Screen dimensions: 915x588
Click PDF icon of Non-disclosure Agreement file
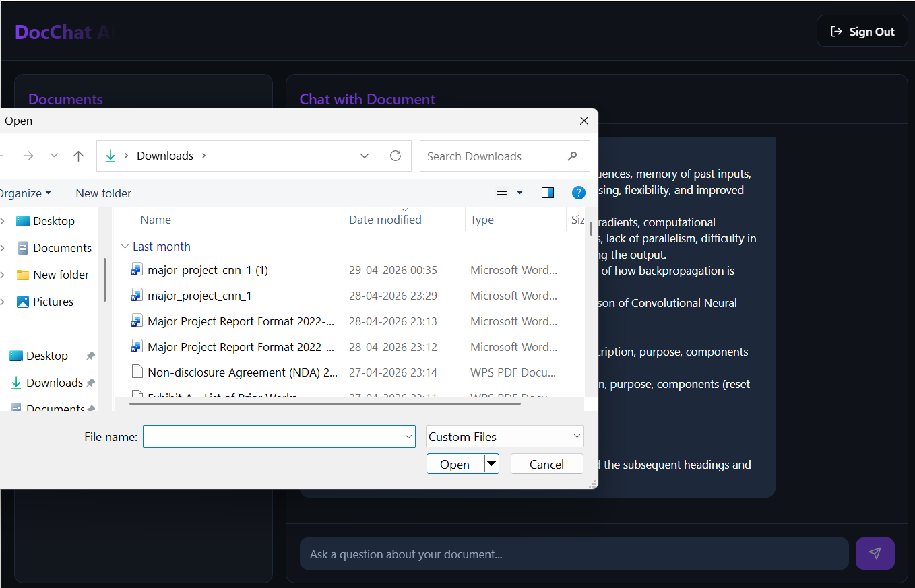click(x=137, y=372)
